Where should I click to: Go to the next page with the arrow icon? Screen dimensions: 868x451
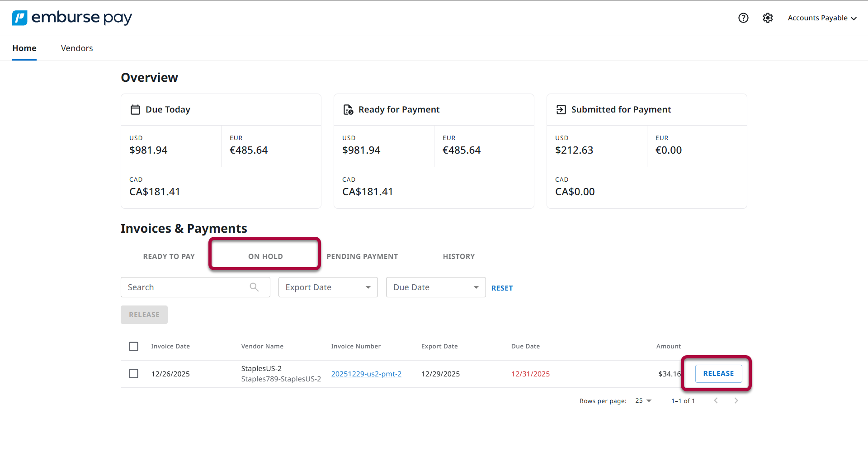[x=736, y=400]
